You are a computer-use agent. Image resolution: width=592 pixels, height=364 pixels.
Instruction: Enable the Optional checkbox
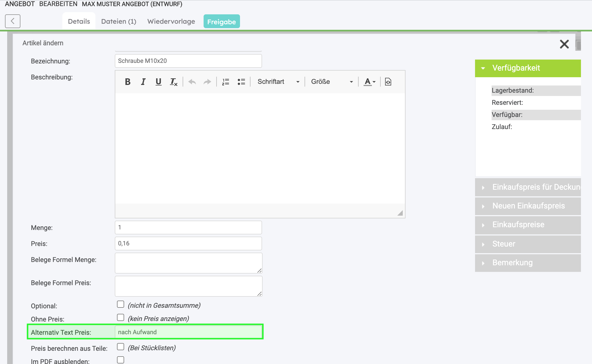pyautogui.click(x=121, y=304)
